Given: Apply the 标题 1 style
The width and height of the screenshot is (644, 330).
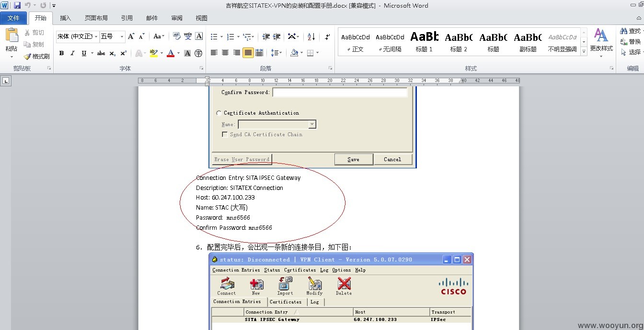Looking at the screenshot, I should pyautogui.click(x=425, y=42).
